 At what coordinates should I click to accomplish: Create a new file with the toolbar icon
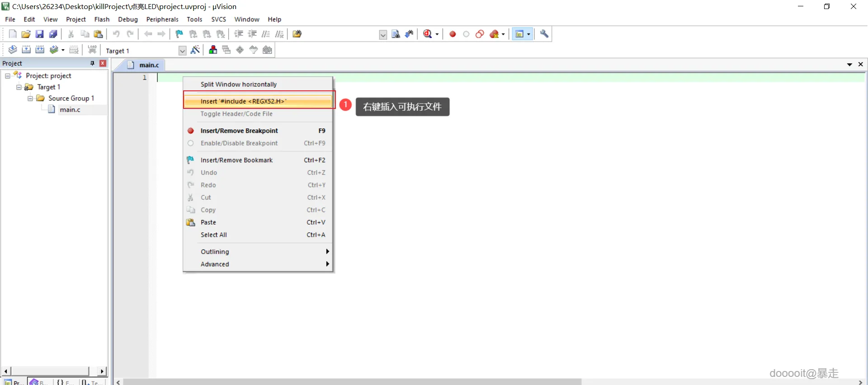13,34
